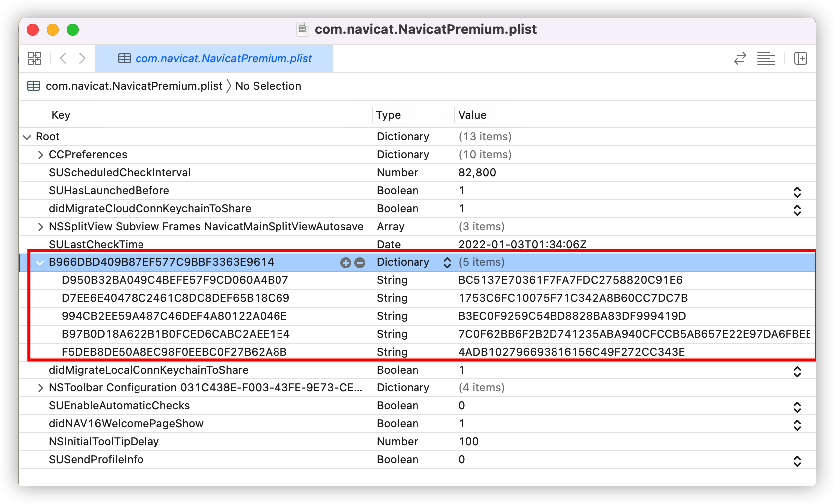Change SUEnableAutomaticChecks value stepper

(797, 407)
